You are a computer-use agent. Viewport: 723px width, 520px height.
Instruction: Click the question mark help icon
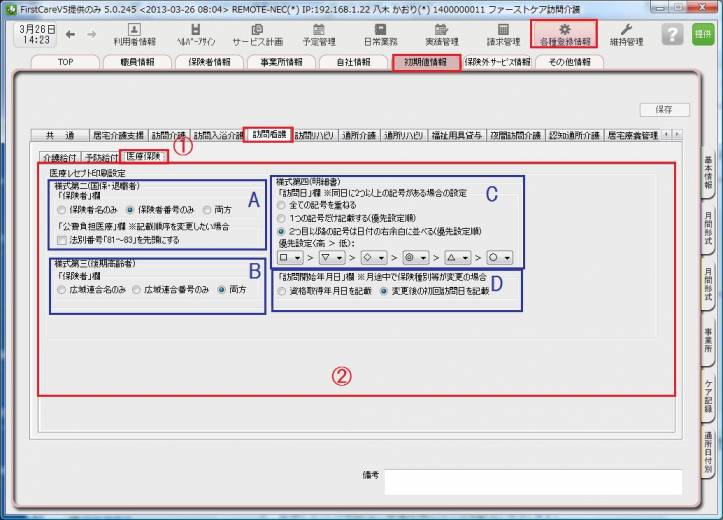coord(673,34)
